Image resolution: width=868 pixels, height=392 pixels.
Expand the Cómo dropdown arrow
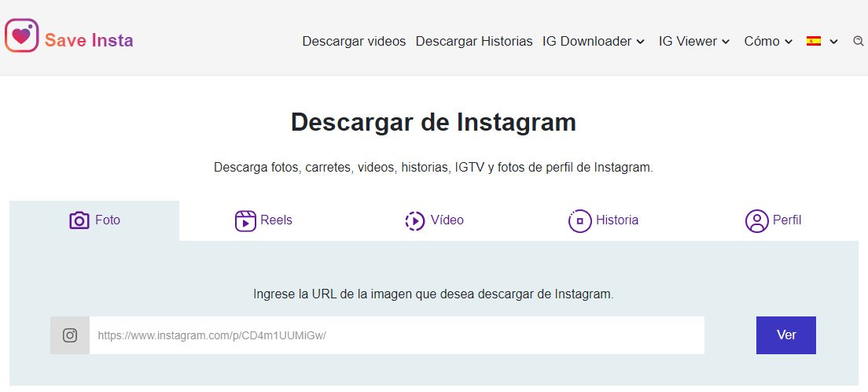(789, 42)
